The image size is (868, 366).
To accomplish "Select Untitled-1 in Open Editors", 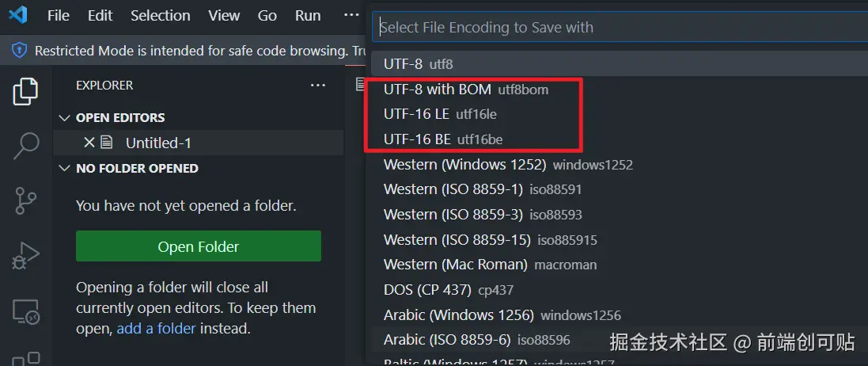I will 158,143.
